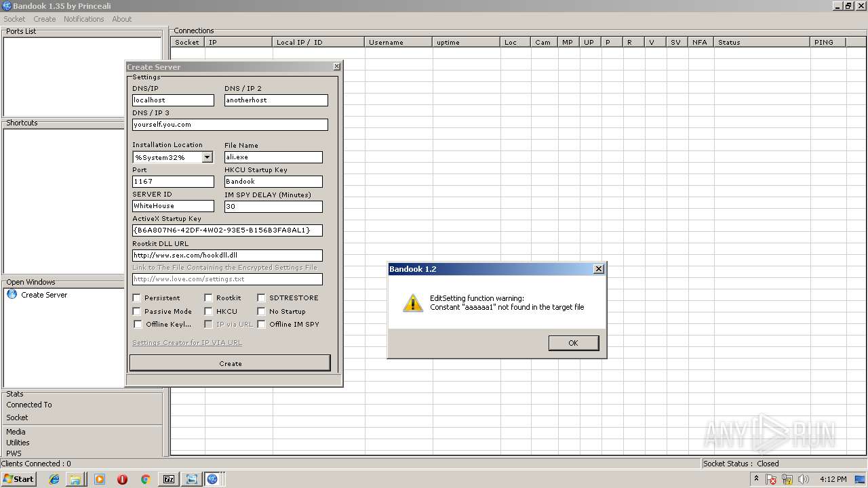Click the encrypted settings file link field
The width and height of the screenshot is (868, 488).
click(x=227, y=279)
